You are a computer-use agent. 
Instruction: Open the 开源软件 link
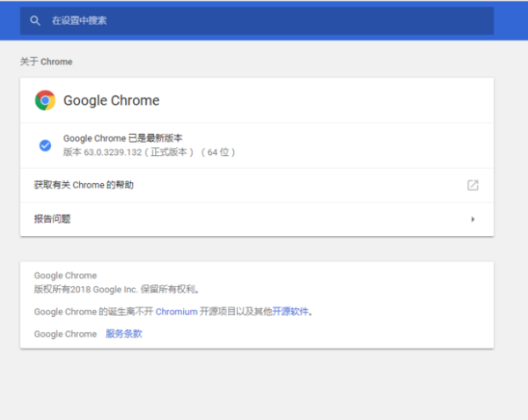tap(292, 311)
